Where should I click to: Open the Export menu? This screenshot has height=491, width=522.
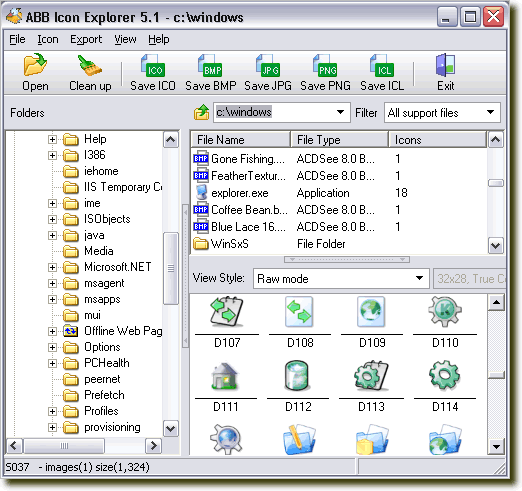tap(86, 39)
